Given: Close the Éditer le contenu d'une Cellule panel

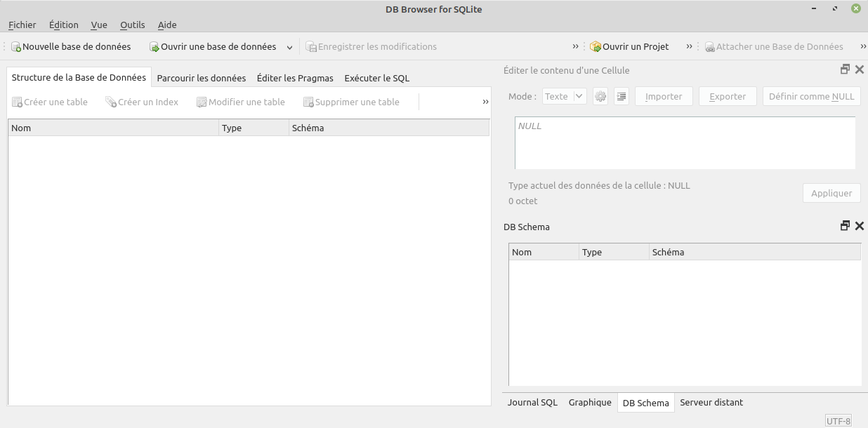Looking at the screenshot, I should [860, 69].
